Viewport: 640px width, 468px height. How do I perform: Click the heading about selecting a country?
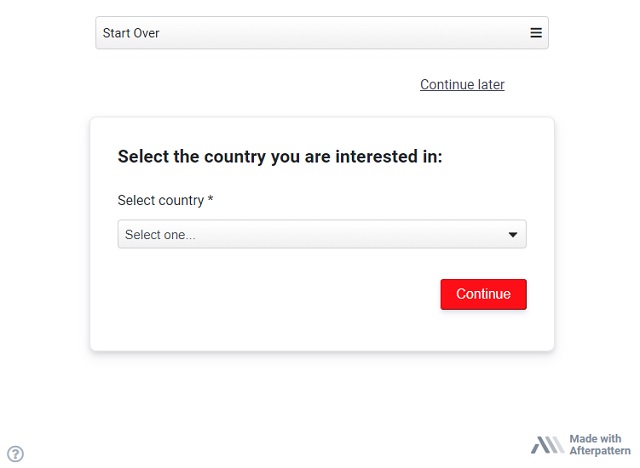(x=280, y=157)
